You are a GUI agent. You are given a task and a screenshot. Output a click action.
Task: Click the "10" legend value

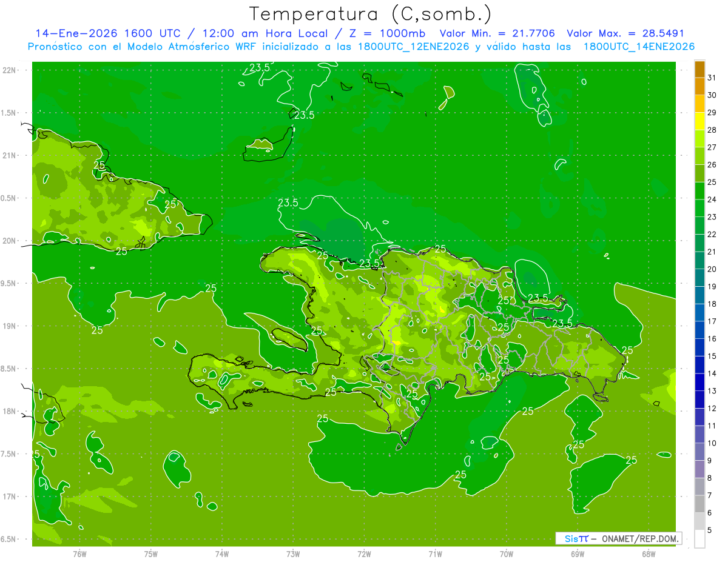[712, 443]
